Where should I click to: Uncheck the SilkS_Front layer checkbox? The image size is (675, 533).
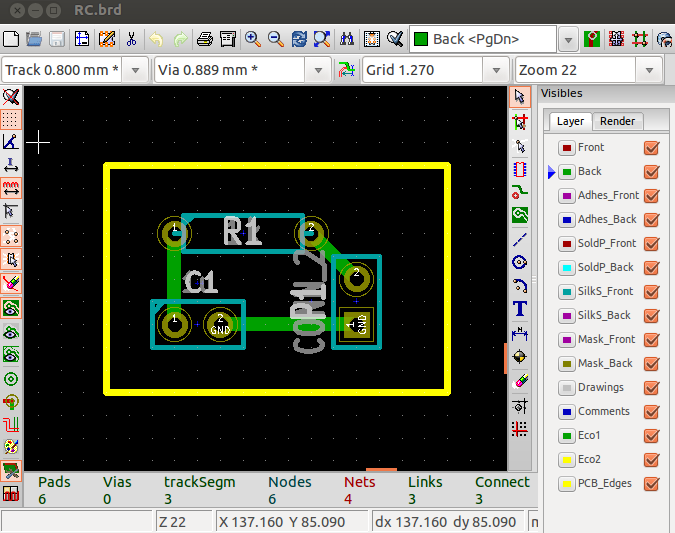pyautogui.click(x=652, y=292)
